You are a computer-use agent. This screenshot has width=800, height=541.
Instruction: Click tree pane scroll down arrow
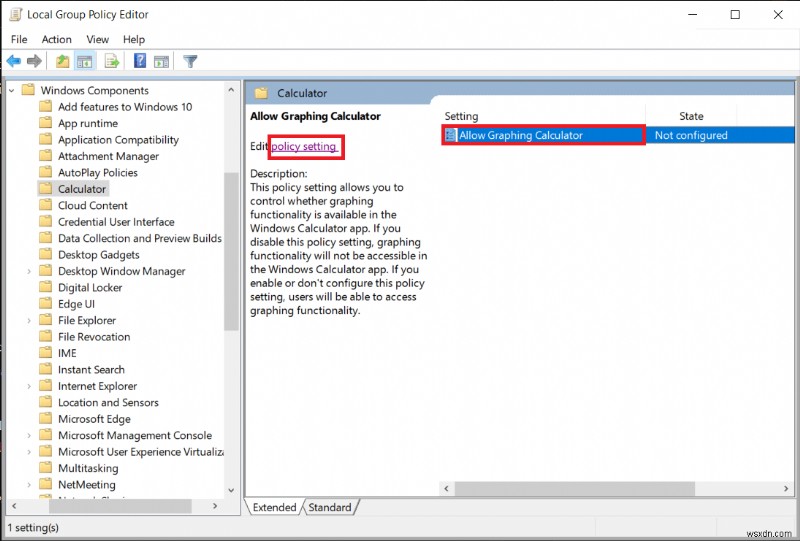pyautogui.click(x=231, y=490)
